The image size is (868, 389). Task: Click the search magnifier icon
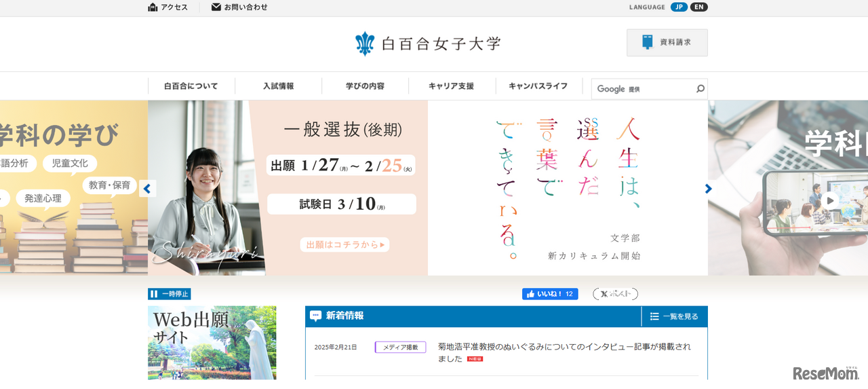tap(700, 89)
